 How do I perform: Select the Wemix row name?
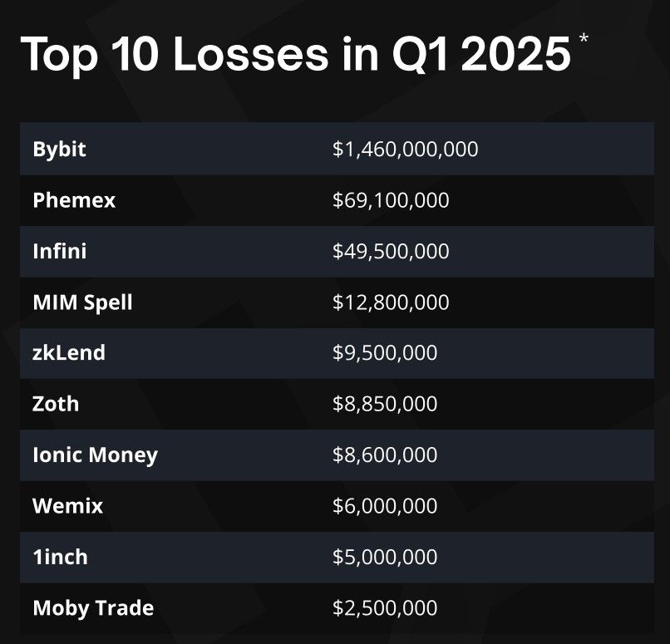[x=68, y=505]
